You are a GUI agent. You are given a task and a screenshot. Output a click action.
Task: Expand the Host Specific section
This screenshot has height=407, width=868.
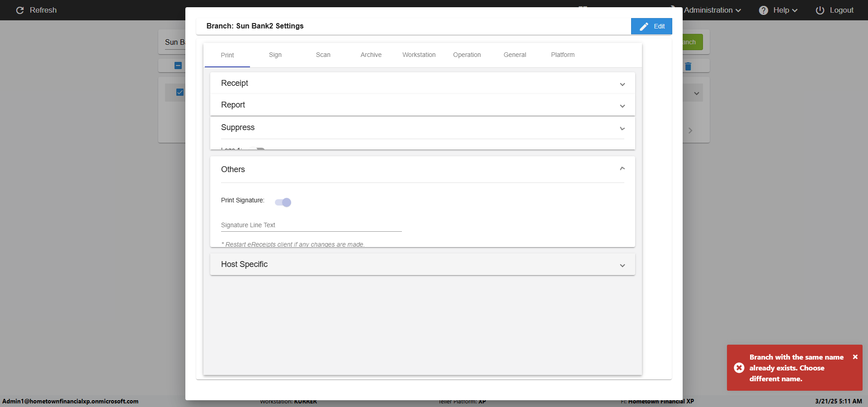click(x=622, y=265)
